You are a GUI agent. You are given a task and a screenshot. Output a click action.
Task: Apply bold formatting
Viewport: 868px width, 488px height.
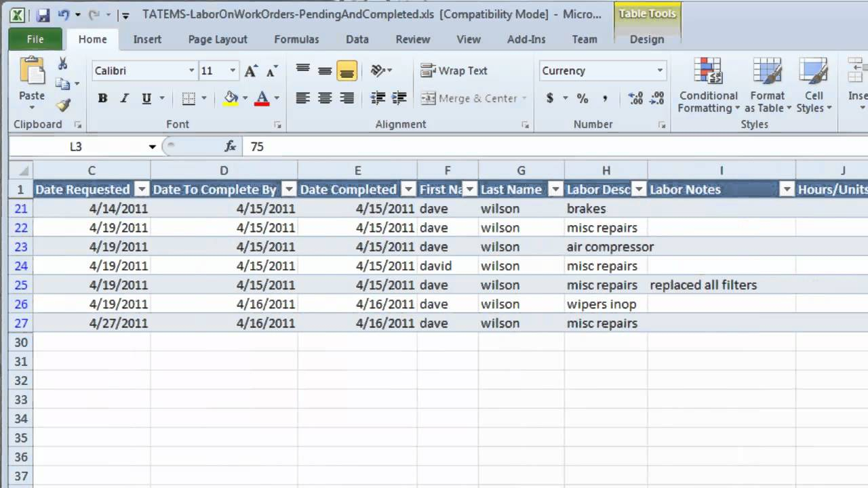102,98
